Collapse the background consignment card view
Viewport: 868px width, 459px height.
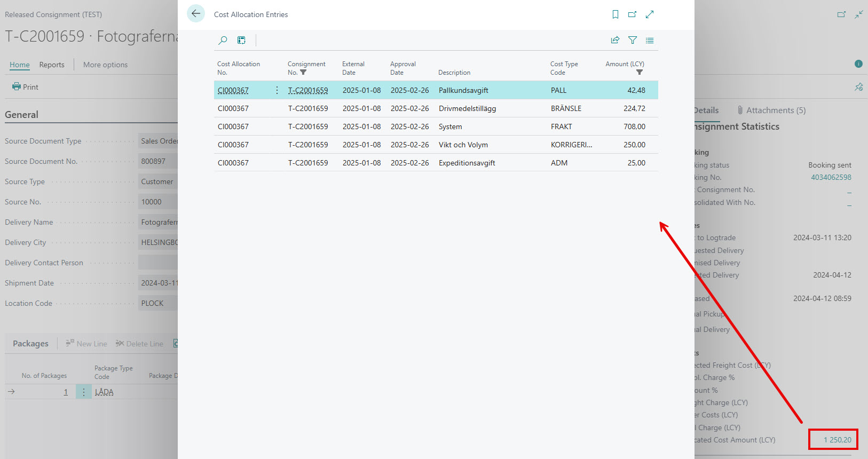[x=858, y=14]
